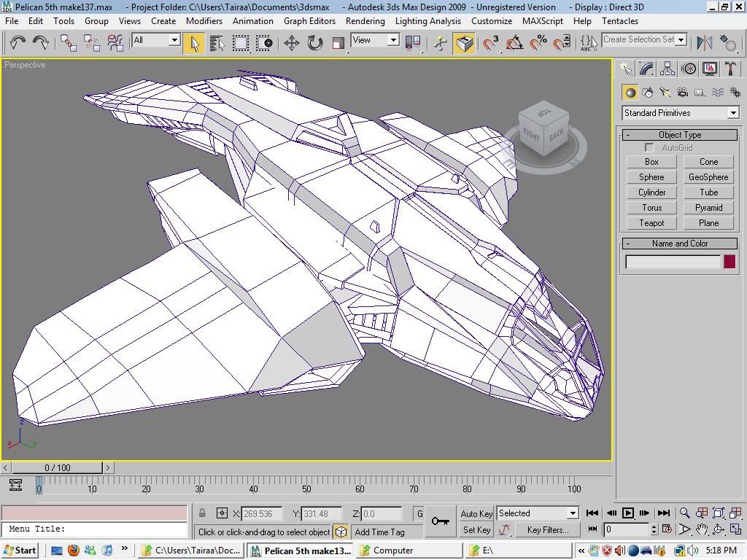Click the object name input field
The height and width of the screenshot is (560, 747).
[673, 262]
